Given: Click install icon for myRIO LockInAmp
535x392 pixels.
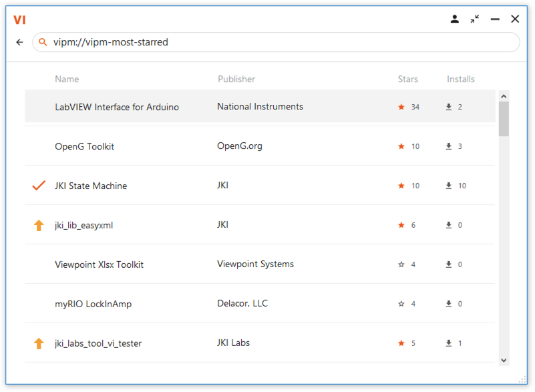Looking at the screenshot, I should point(449,304).
